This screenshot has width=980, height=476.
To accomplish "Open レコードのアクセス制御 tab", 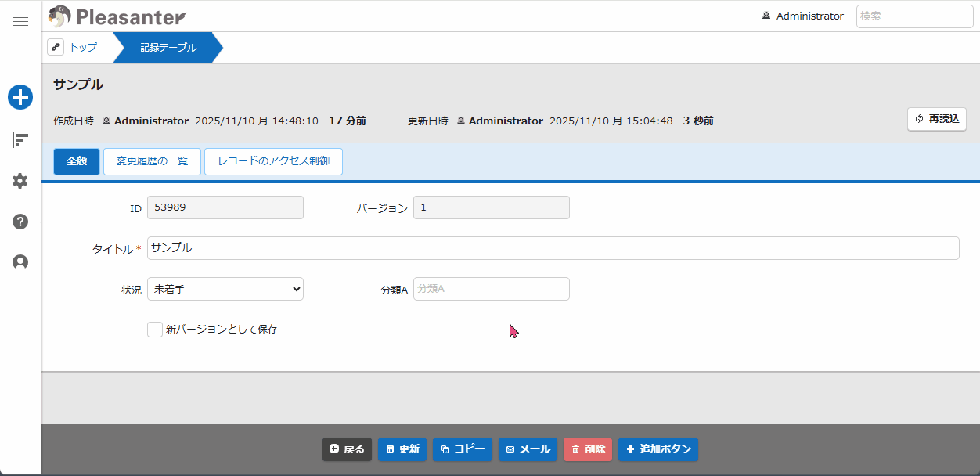I will point(273,161).
